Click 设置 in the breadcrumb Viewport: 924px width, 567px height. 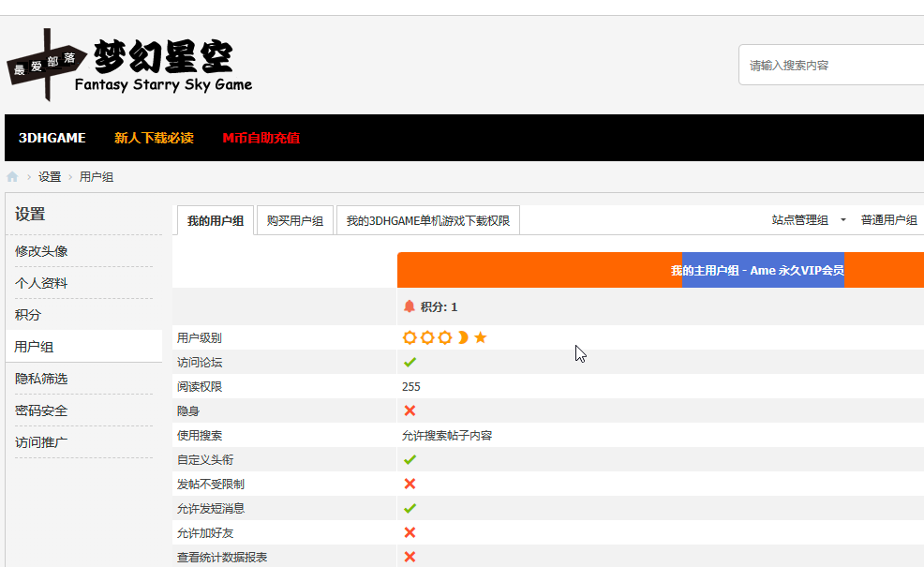coord(50,177)
